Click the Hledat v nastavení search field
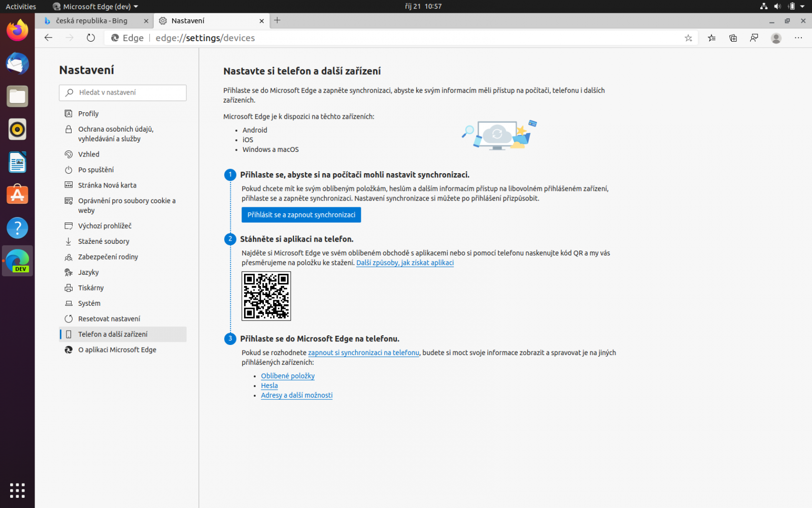This screenshot has height=508, width=812. pos(122,92)
